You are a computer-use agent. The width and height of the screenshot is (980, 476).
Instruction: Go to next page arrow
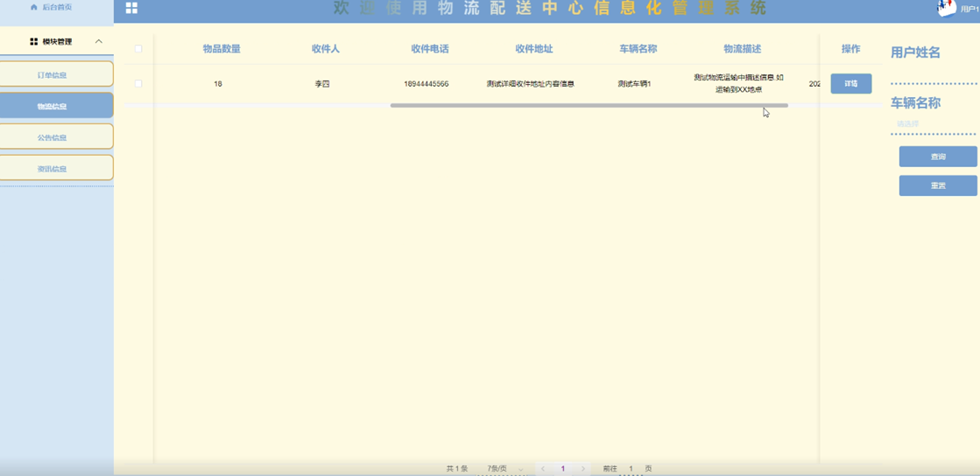tap(583, 468)
